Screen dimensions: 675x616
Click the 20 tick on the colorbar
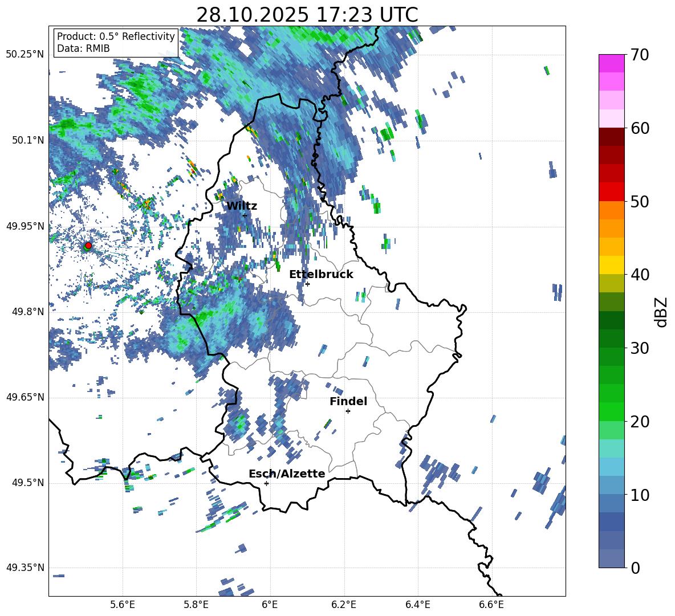click(639, 421)
